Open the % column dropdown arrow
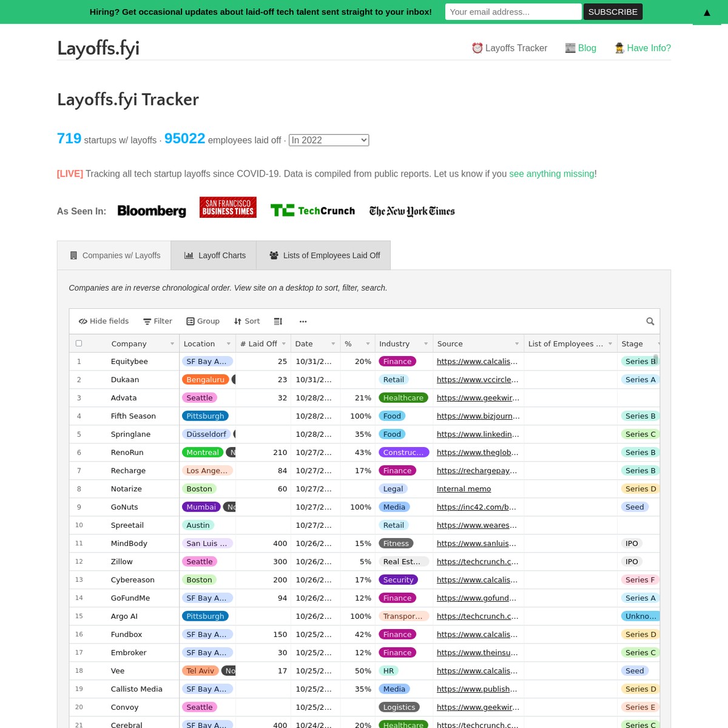 click(368, 344)
